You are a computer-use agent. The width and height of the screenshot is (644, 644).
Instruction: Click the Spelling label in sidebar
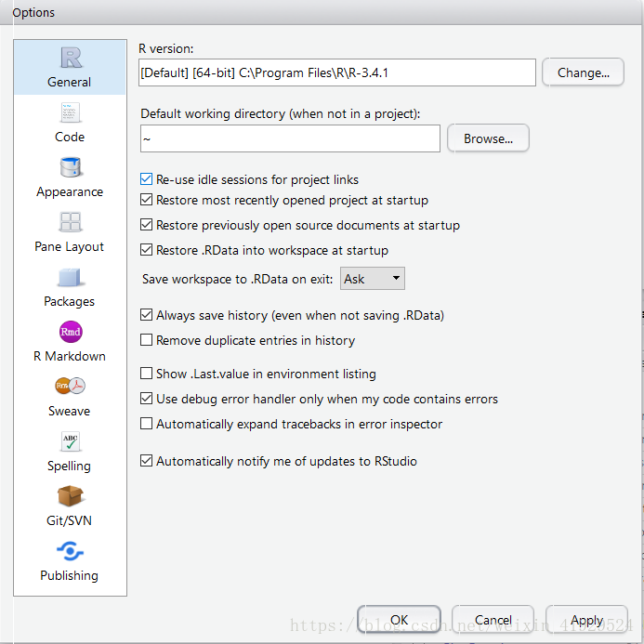point(69,466)
